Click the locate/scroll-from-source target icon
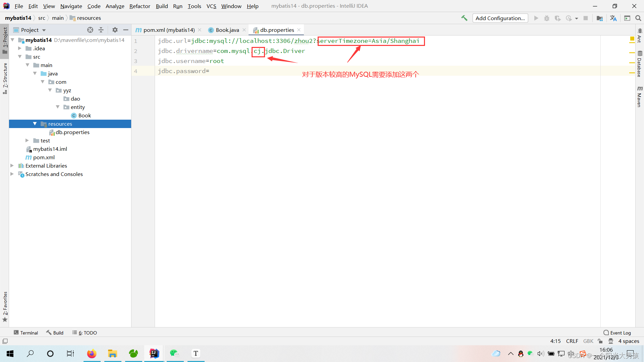 tap(90, 30)
